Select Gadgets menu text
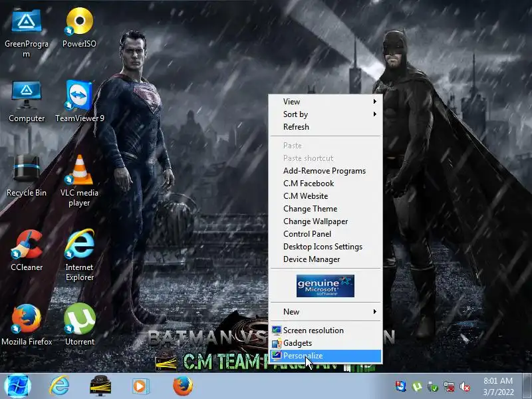 [x=297, y=343]
